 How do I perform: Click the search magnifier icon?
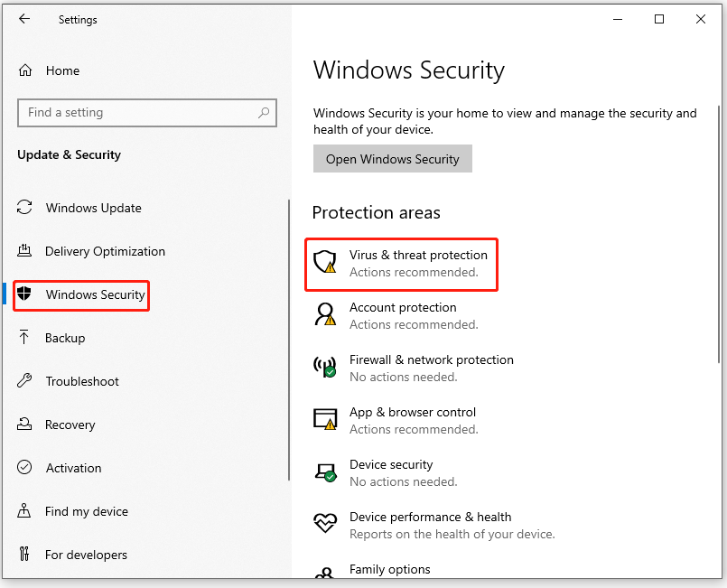click(264, 113)
